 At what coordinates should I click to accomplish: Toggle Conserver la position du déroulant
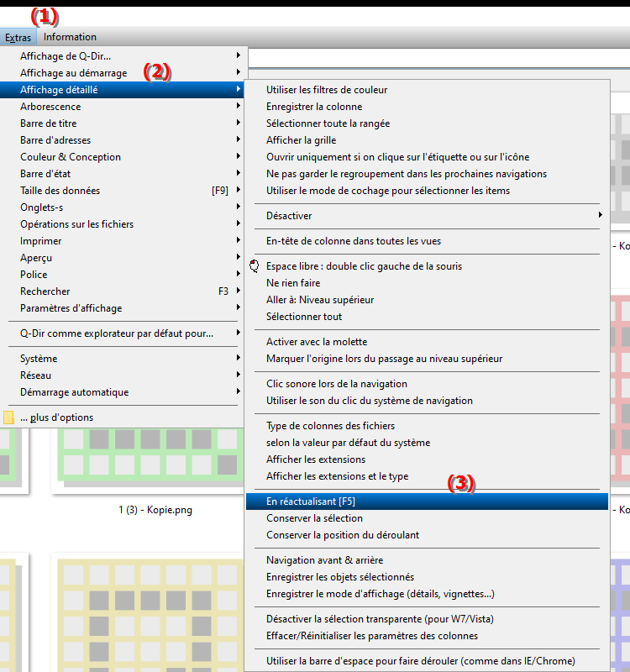click(427, 535)
